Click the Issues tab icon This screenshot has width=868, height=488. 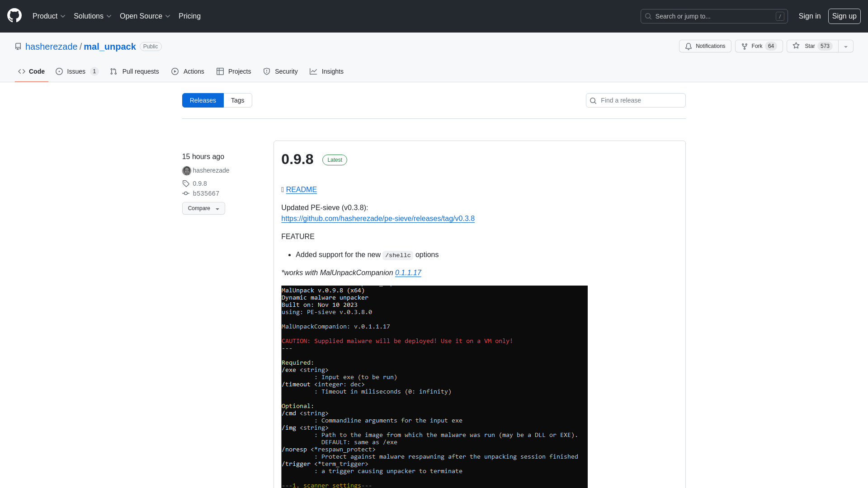(60, 71)
